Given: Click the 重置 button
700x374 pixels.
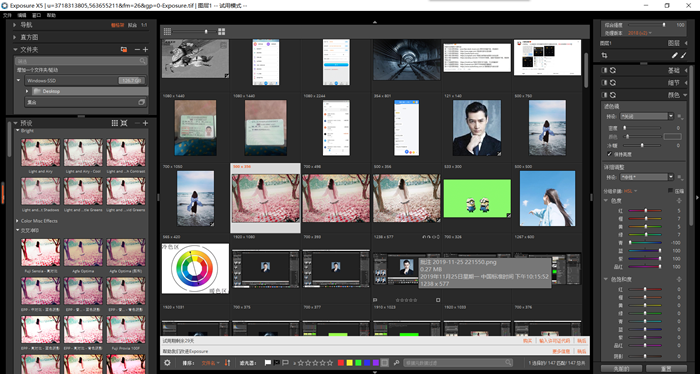Looking at the screenshot, I should [666, 369].
